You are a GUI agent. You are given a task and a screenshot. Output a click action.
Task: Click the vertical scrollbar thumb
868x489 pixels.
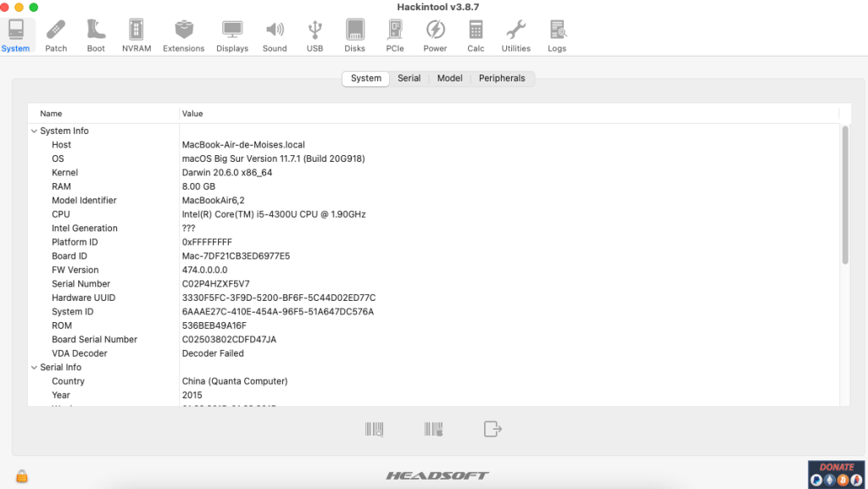coord(845,195)
